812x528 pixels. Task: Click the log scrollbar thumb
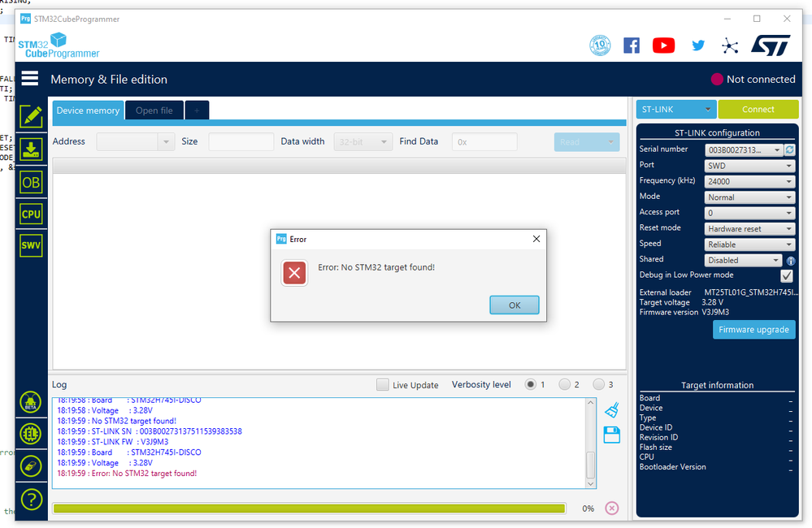point(590,465)
